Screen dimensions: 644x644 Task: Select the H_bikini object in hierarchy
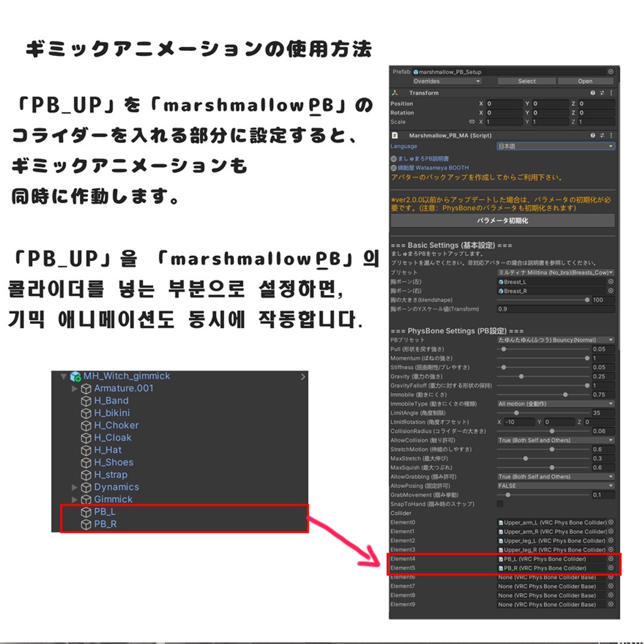[112, 413]
